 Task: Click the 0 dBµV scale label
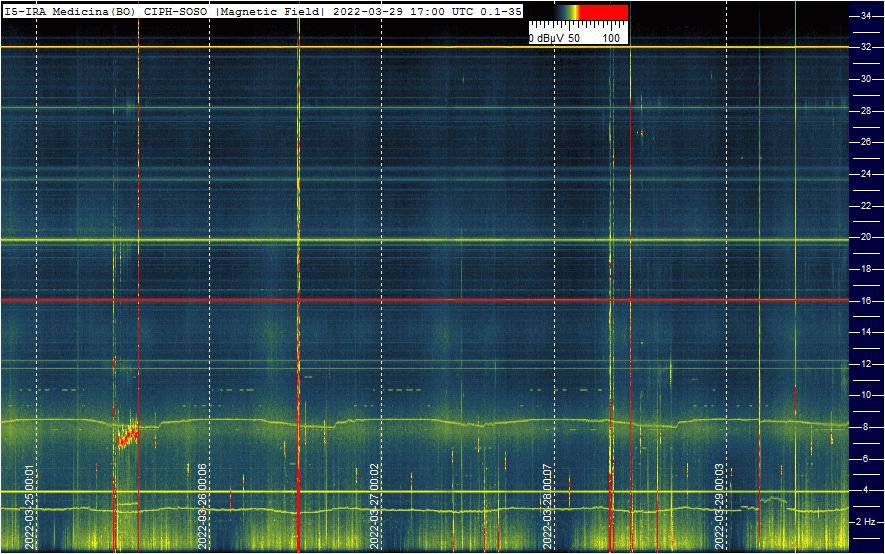(x=547, y=37)
